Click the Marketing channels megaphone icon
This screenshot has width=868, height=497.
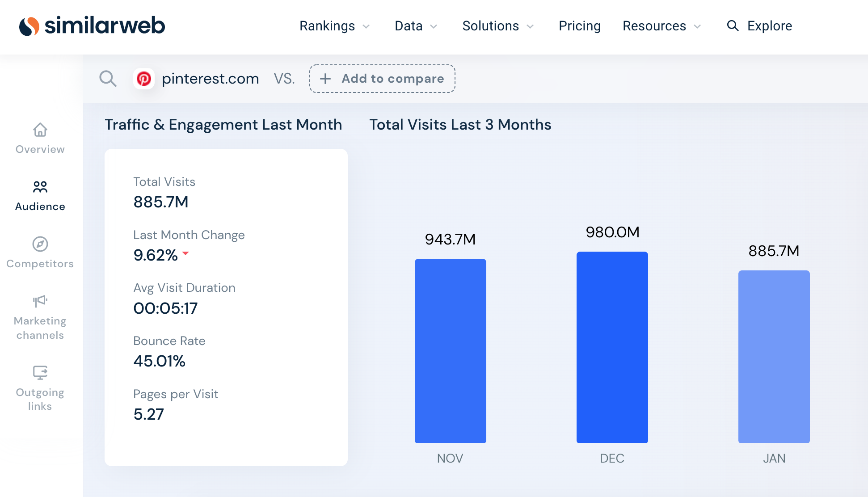point(40,301)
